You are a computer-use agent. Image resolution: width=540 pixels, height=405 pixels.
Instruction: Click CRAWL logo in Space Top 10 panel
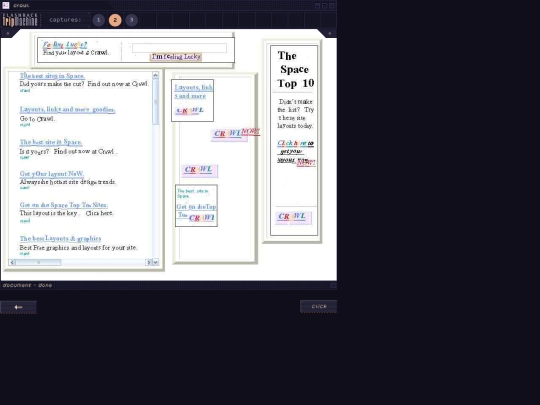click(x=293, y=217)
